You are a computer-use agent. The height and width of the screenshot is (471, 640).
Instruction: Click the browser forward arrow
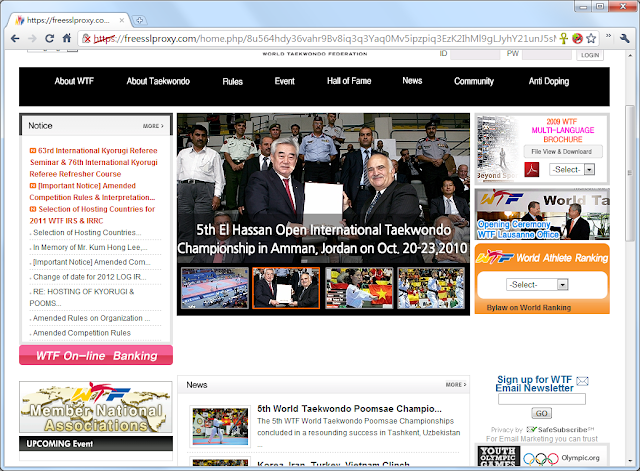tap(32, 38)
